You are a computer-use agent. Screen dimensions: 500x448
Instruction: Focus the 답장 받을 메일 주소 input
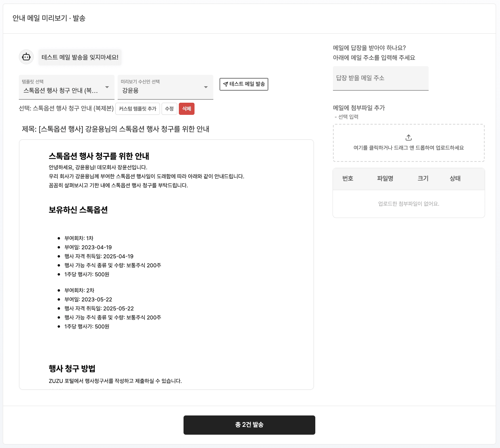click(x=381, y=78)
